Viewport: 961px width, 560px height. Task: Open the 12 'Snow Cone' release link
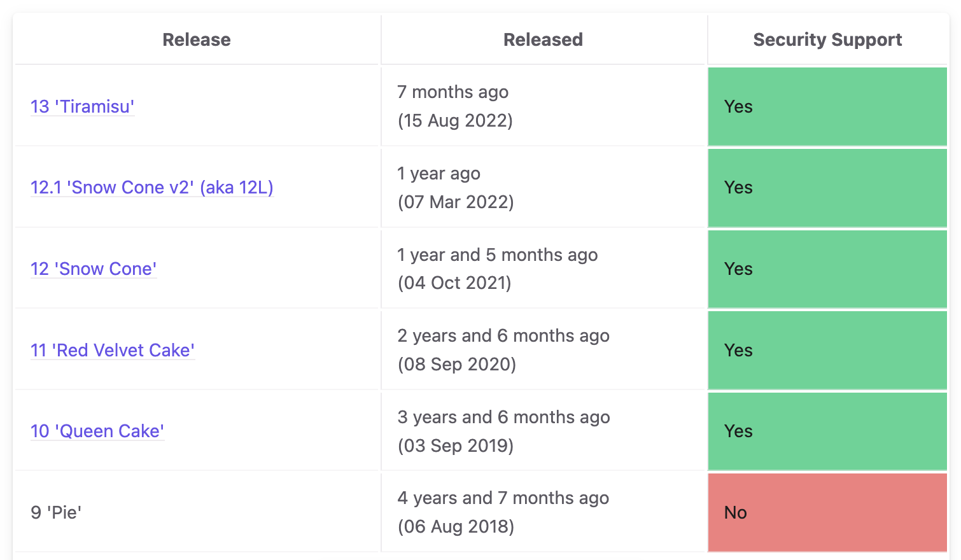tap(94, 269)
